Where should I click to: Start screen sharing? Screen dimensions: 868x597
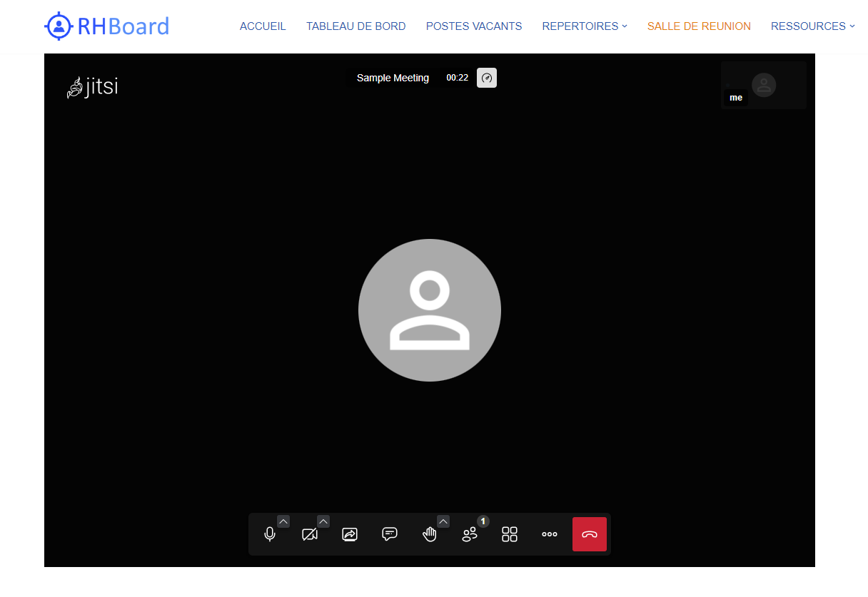coord(350,534)
